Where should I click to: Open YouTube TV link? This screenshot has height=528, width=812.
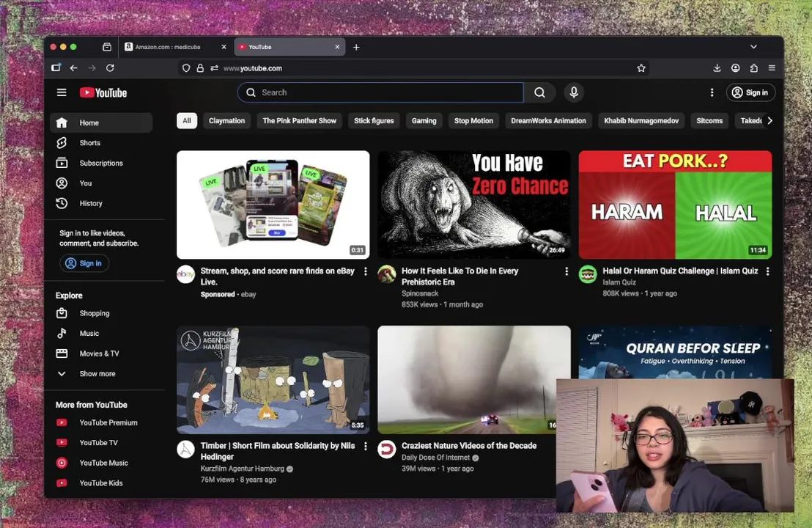[x=101, y=442]
